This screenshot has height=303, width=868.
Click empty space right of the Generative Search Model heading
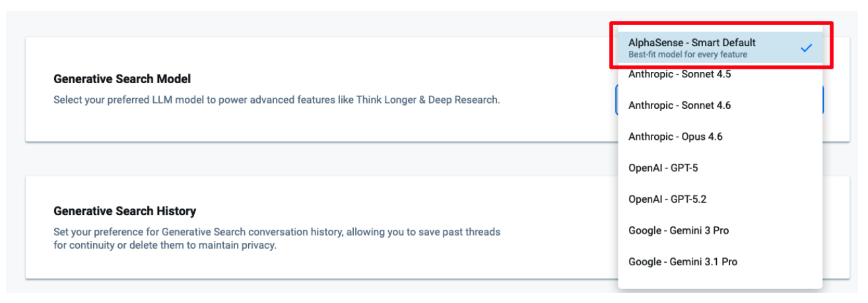pyautogui.click(x=396, y=79)
